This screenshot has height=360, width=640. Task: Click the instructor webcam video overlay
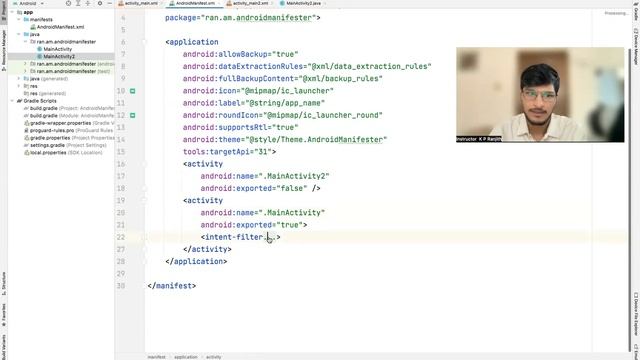click(x=540, y=95)
